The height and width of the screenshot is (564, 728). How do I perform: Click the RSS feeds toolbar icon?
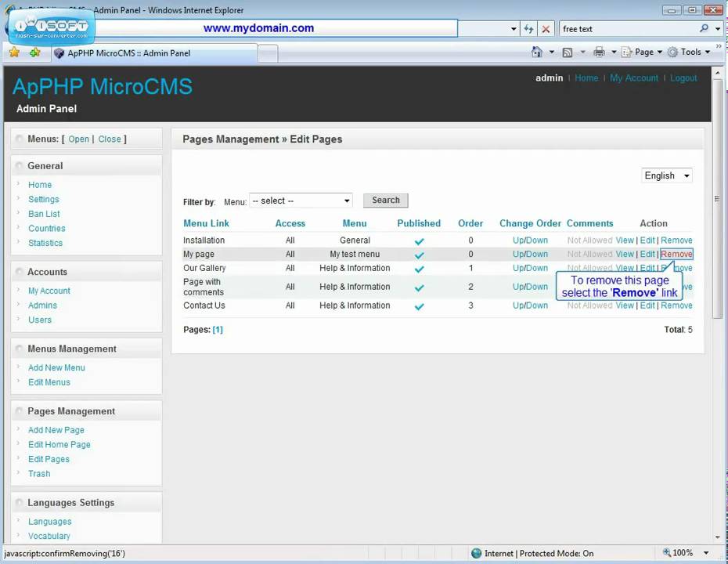click(568, 52)
